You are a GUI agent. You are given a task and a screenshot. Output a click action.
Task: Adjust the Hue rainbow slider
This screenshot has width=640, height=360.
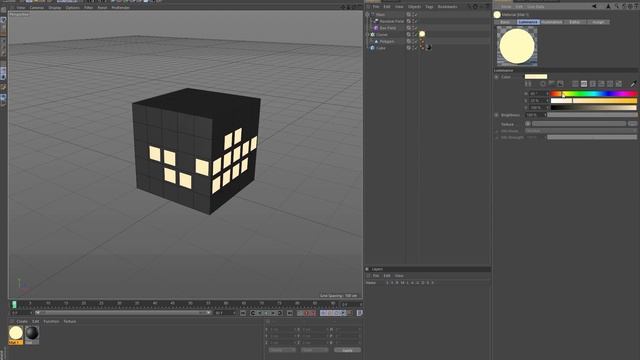pyautogui.click(x=593, y=94)
